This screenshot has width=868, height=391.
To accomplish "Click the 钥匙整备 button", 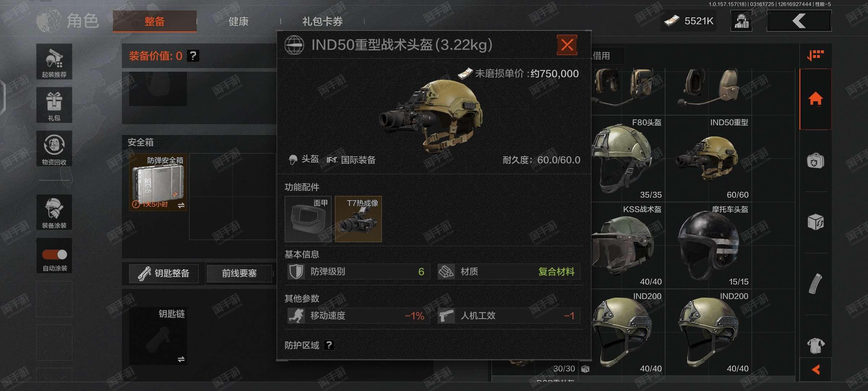I will [164, 273].
